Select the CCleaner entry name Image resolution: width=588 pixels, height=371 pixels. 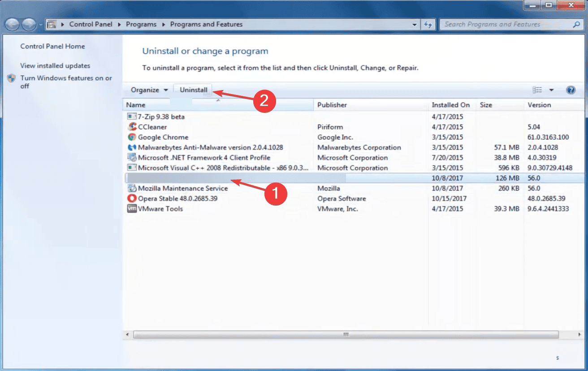[152, 127]
